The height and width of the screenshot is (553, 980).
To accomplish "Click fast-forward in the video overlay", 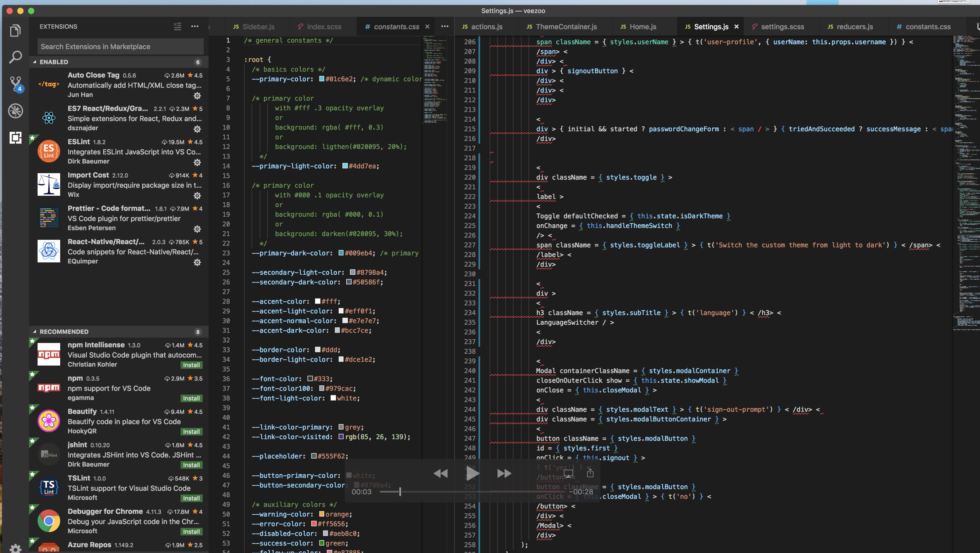I will pos(505,473).
